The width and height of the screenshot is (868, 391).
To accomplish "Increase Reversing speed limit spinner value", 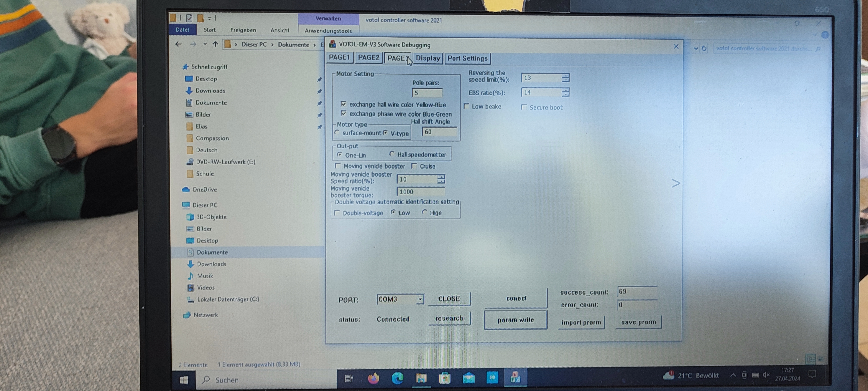I will 566,76.
